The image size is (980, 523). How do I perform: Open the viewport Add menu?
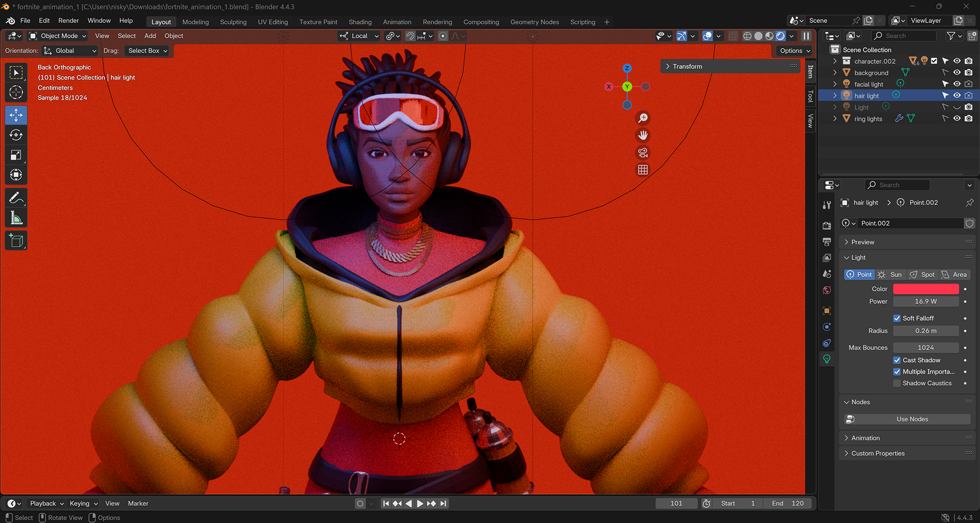tap(150, 36)
